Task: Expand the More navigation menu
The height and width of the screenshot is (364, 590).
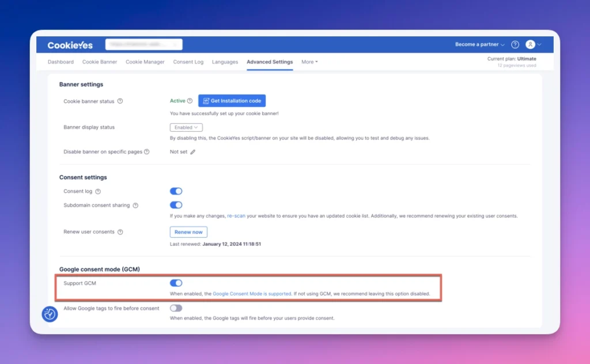Action: pyautogui.click(x=309, y=62)
